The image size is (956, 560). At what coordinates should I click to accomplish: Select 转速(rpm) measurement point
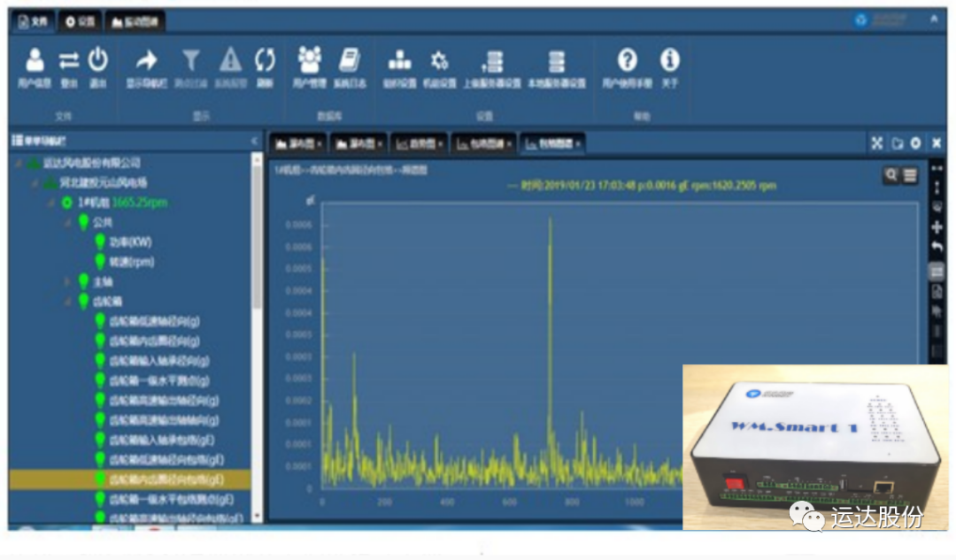[x=132, y=262]
